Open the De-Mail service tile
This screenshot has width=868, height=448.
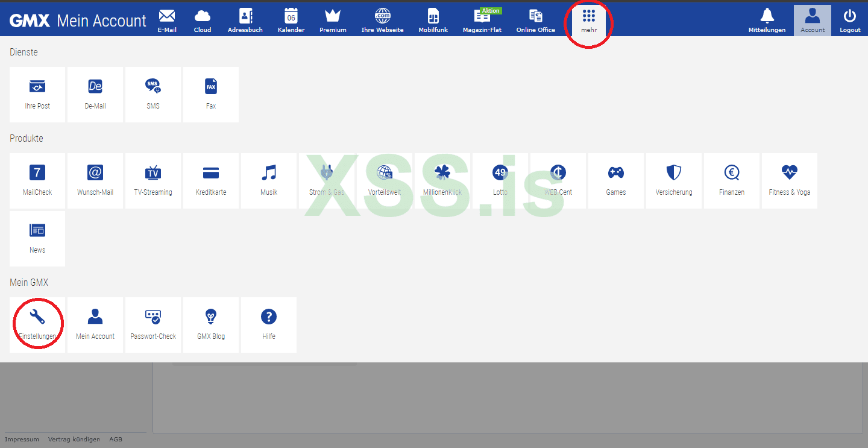(x=95, y=95)
